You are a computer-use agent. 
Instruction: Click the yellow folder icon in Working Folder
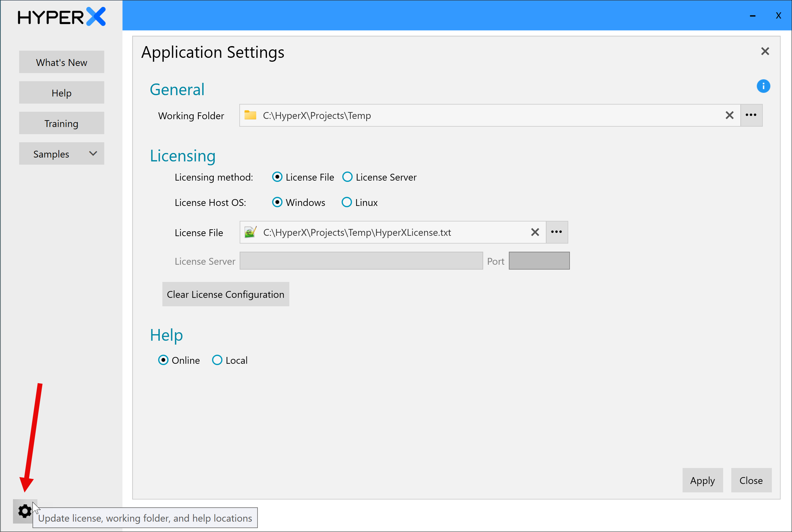click(x=250, y=115)
